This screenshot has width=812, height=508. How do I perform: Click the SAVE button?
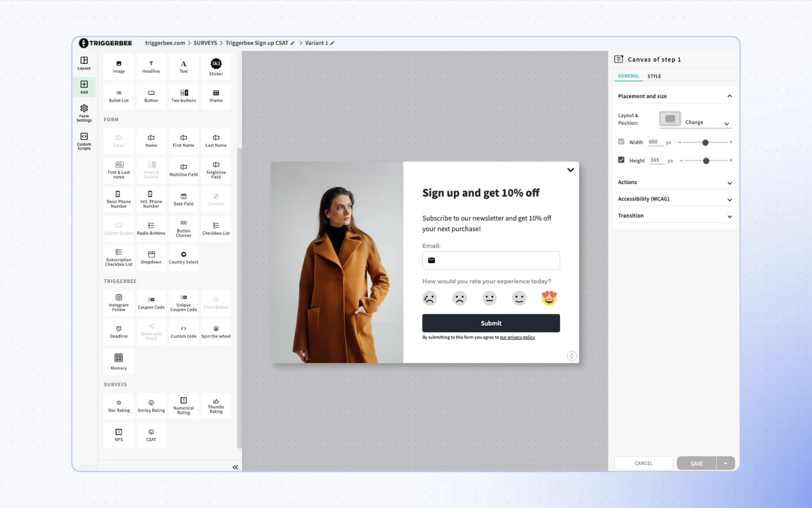click(697, 463)
